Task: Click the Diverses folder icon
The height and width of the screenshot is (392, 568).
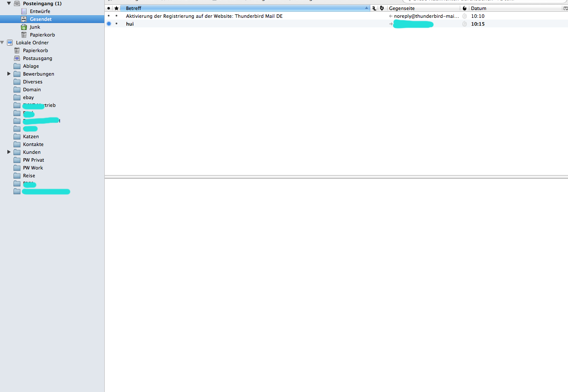Action: 17,82
